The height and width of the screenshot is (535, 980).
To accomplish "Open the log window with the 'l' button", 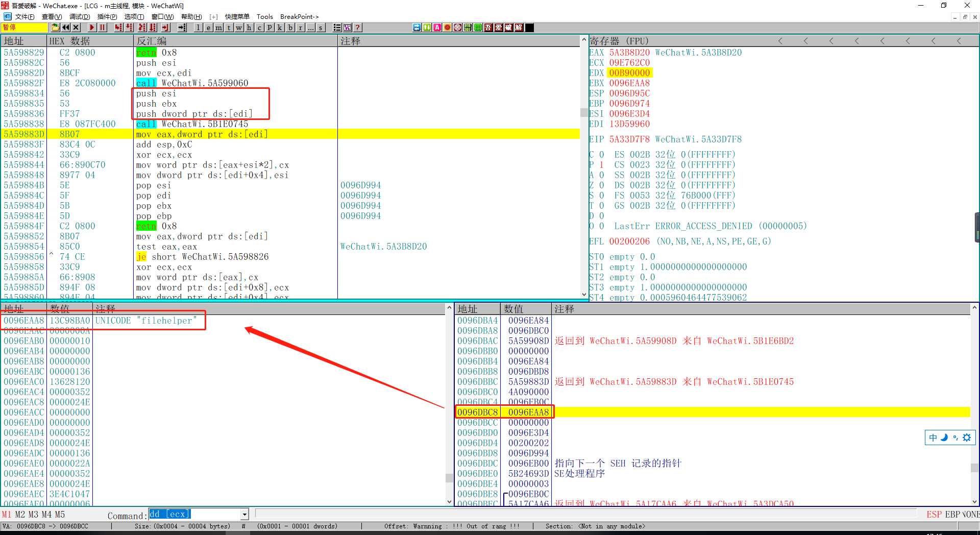I will pos(199,28).
